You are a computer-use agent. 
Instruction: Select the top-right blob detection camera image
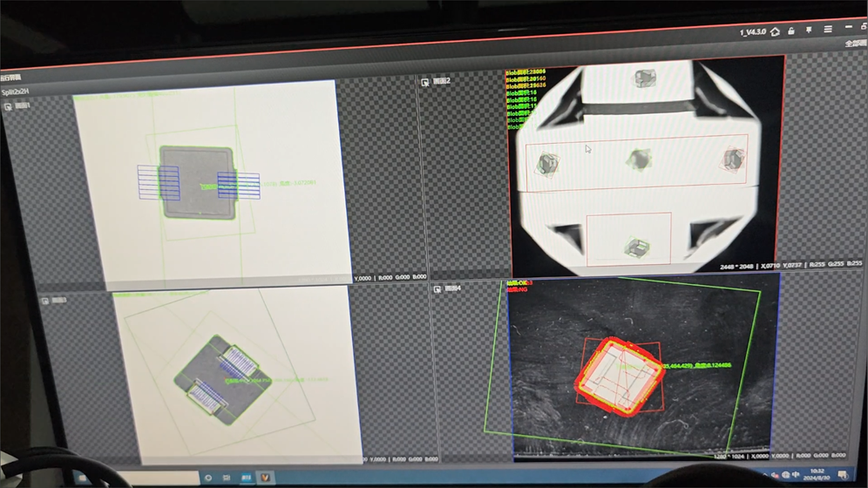tap(643, 166)
